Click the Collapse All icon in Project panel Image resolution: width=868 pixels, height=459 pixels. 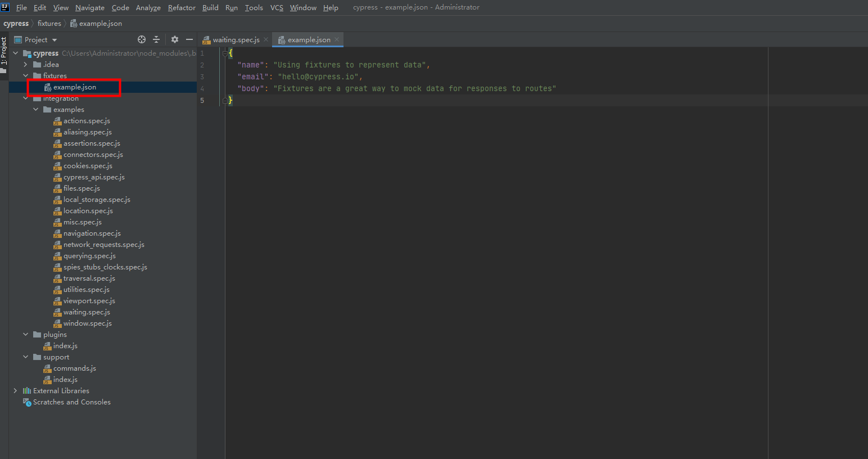click(x=156, y=39)
